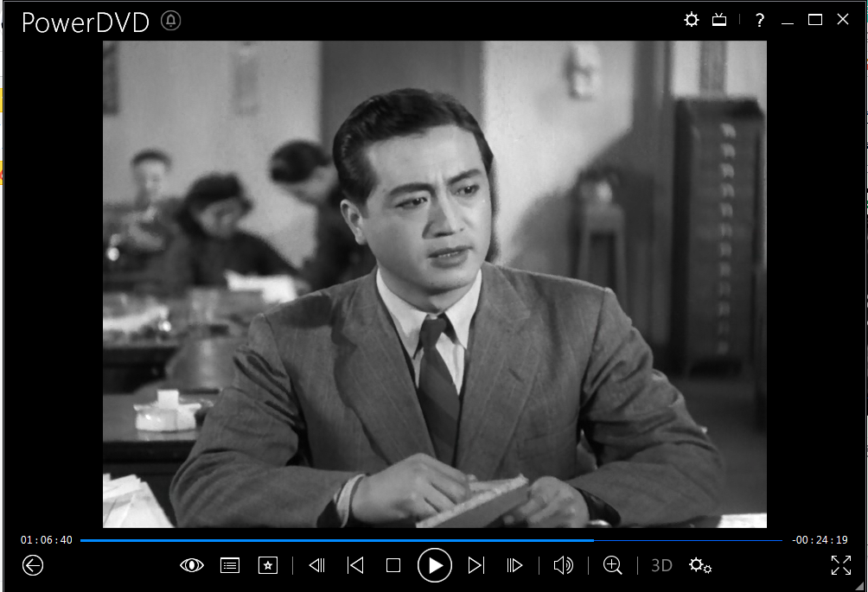Open the zoom magnifier tool
The image size is (868, 592).
(613, 565)
